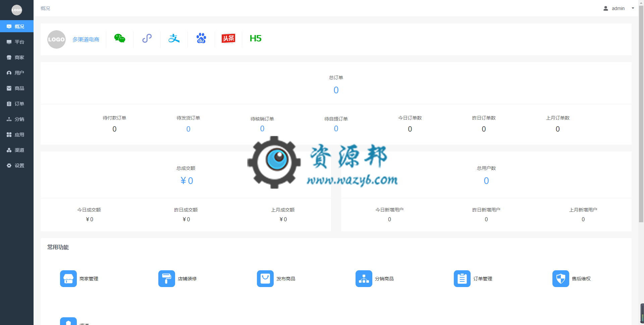Click the 发布商品 label
The image size is (644, 325).
coord(286,279)
